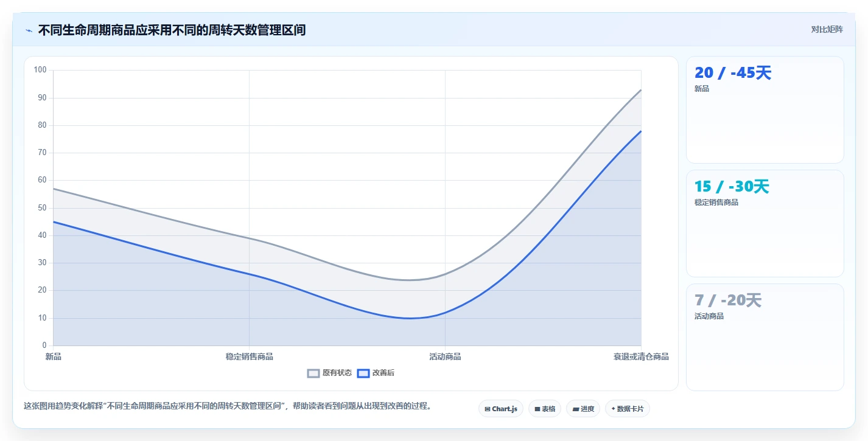The width and height of the screenshot is (868, 441).
Task: Toggle the 原有状态 legend swatch
Action: pos(313,373)
